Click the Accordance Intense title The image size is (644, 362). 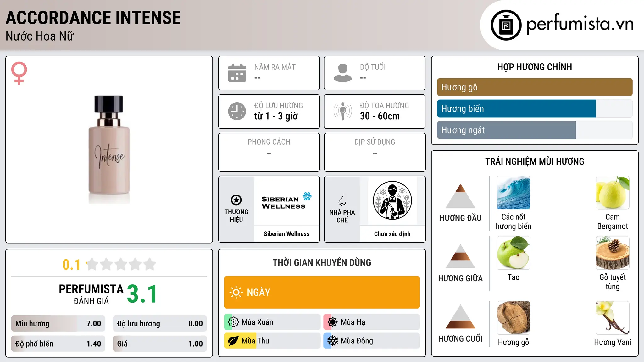point(93,18)
